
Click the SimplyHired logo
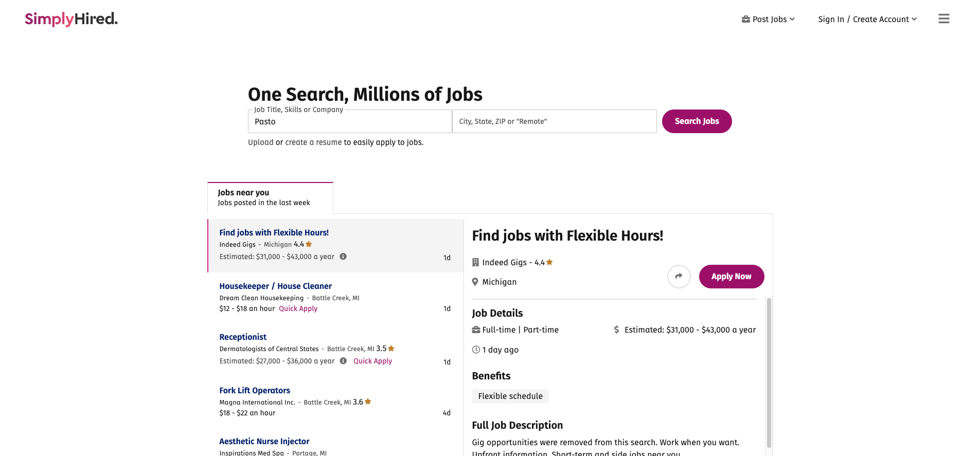(x=71, y=19)
